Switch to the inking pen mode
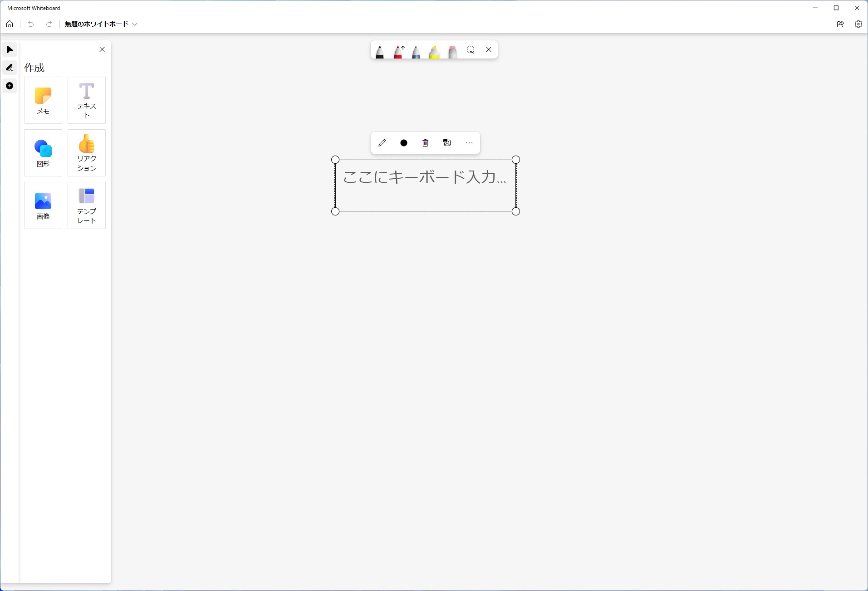868x591 pixels. 10,68
